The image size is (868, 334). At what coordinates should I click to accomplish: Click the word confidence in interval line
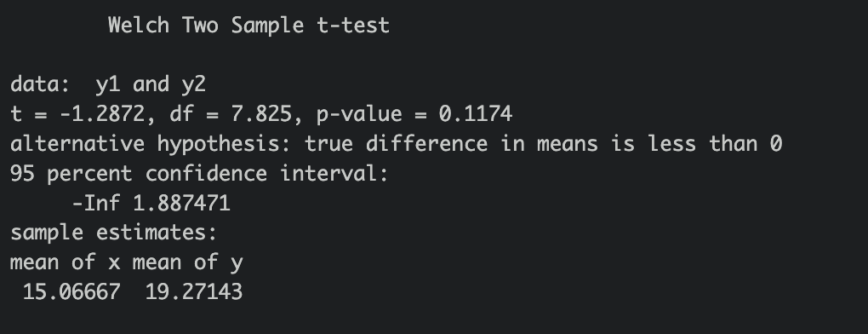(206, 173)
